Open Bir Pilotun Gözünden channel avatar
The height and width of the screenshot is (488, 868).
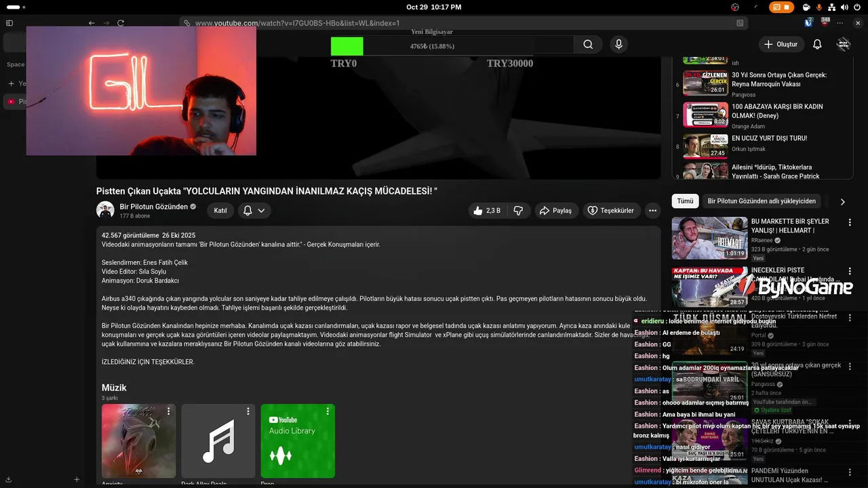pyautogui.click(x=105, y=210)
